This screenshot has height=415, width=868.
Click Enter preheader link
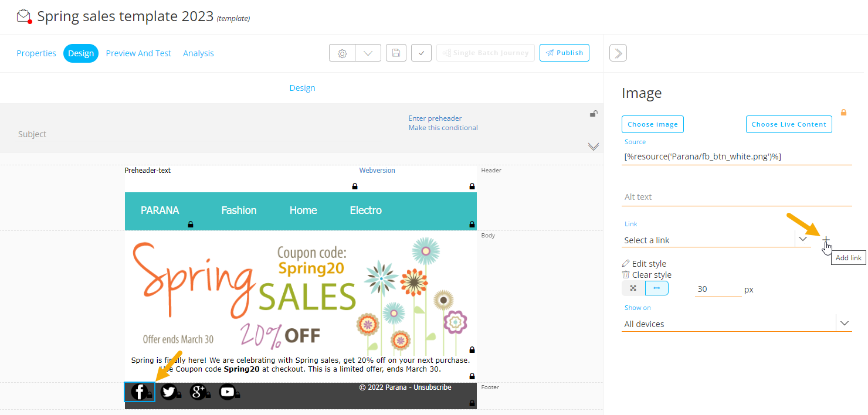[435, 118]
